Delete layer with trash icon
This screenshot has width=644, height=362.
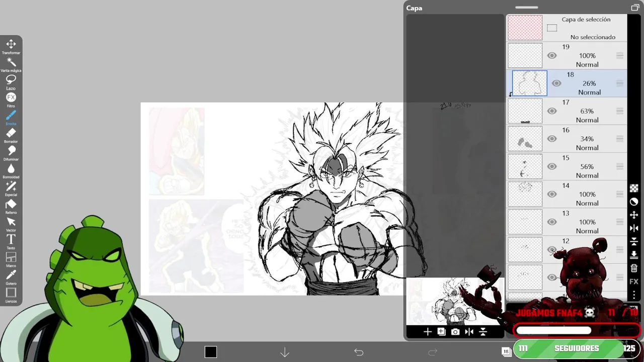[x=634, y=268]
